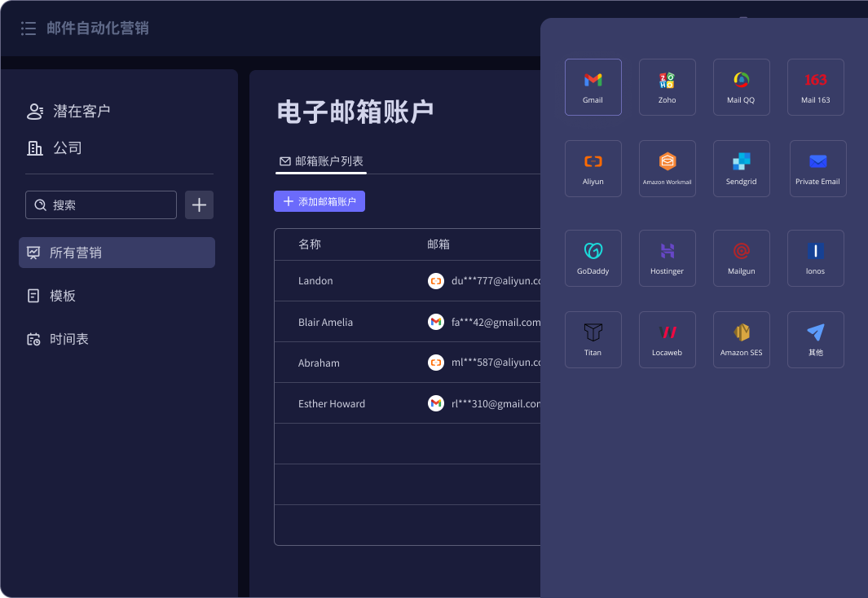This screenshot has height=598, width=868.
Task: Select 所有营销 in the sidebar
Action: (117, 253)
